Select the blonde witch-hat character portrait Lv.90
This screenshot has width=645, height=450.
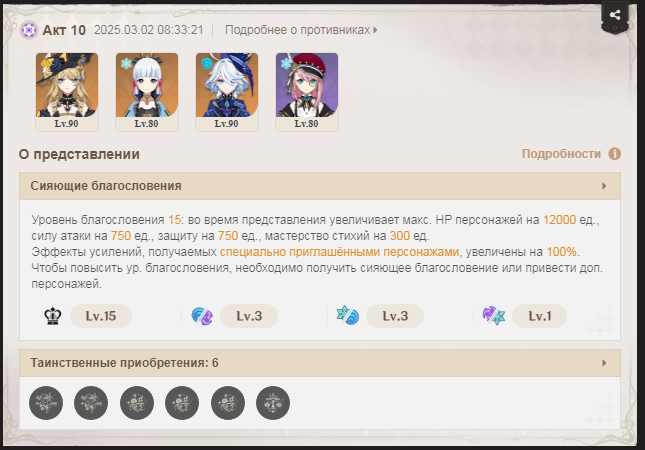click(x=67, y=92)
